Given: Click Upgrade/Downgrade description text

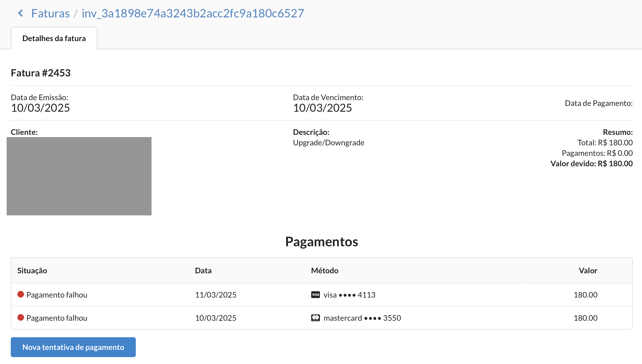Looking at the screenshot, I should click(x=329, y=143).
